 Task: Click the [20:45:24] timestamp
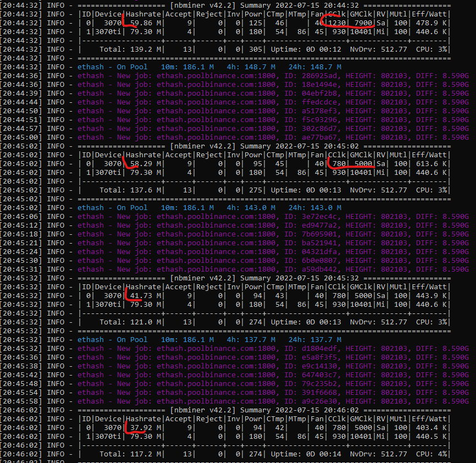21,252
